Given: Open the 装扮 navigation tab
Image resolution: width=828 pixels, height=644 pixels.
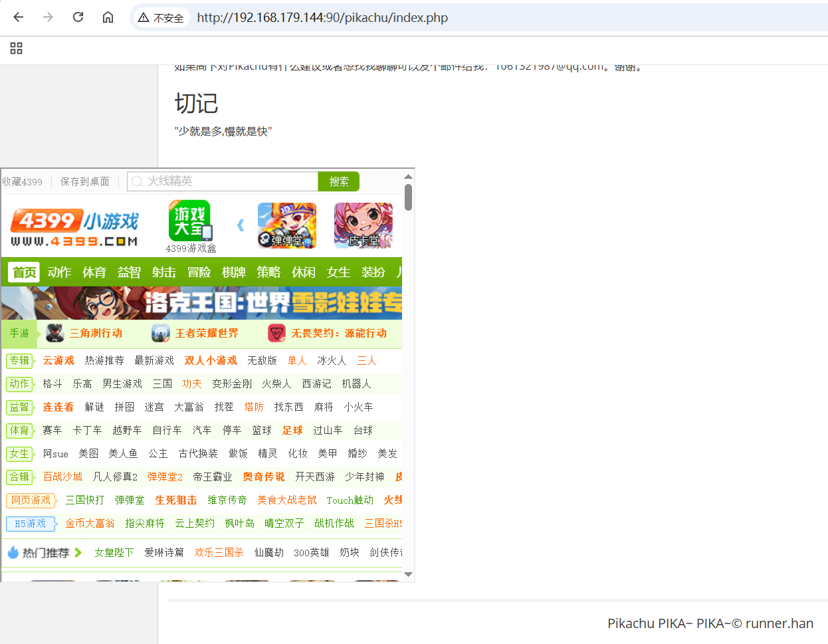Looking at the screenshot, I should [x=373, y=272].
